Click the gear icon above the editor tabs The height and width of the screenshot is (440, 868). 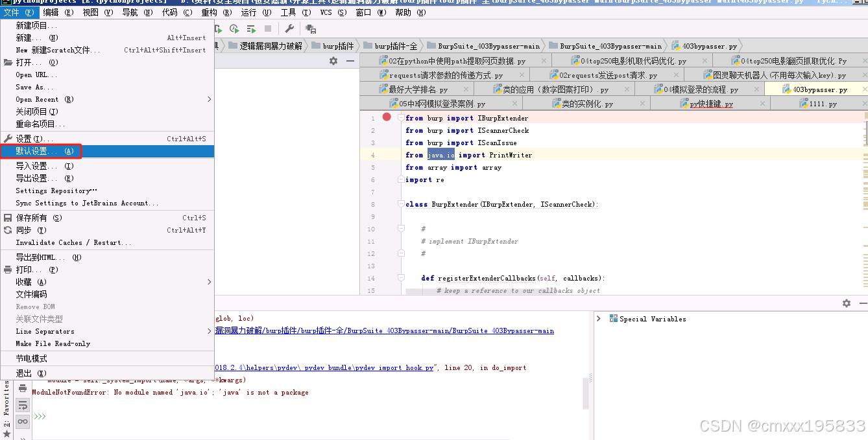point(333,61)
